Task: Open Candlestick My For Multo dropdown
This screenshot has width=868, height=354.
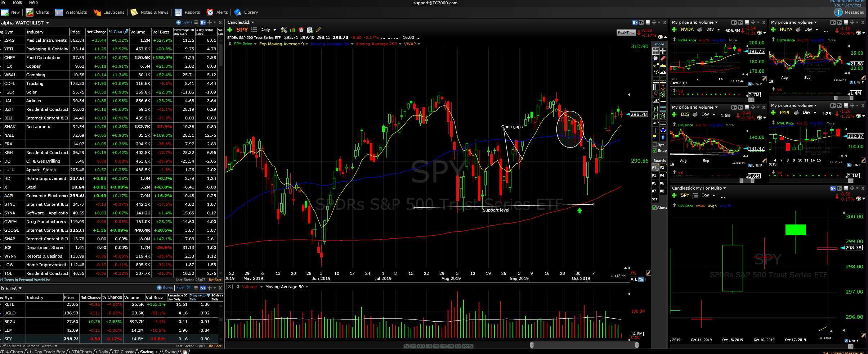Action: click(x=699, y=188)
